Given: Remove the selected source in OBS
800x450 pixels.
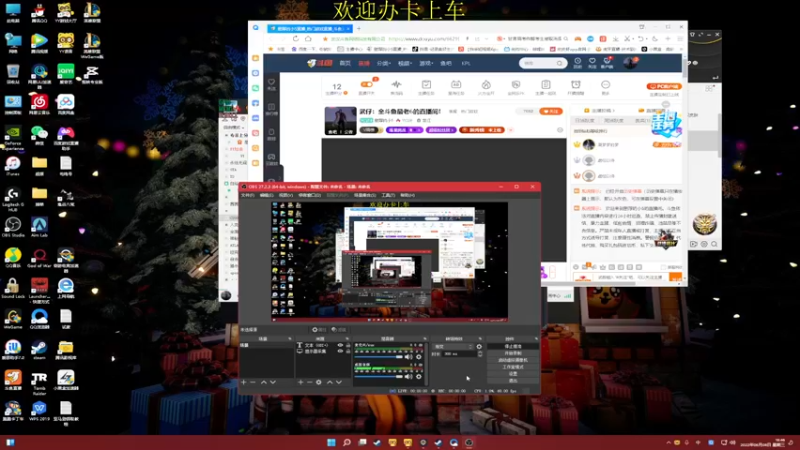Looking at the screenshot, I should (309, 382).
